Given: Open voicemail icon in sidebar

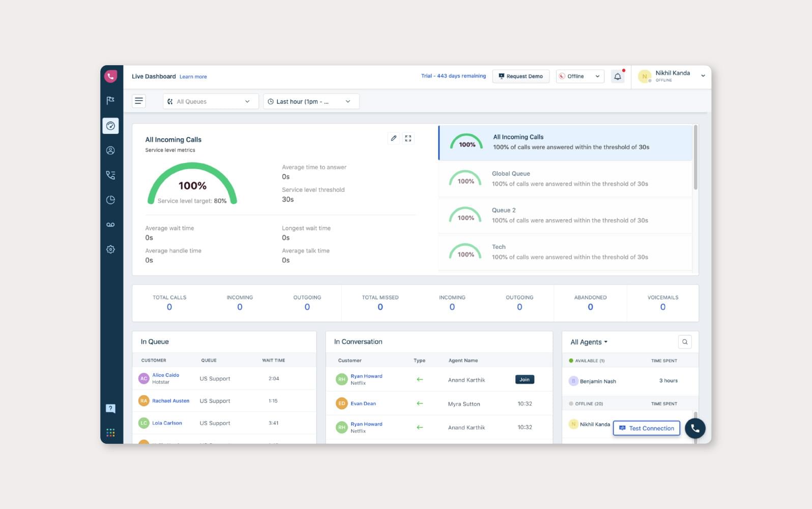Looking at the screenshot, I should point(110,224).
